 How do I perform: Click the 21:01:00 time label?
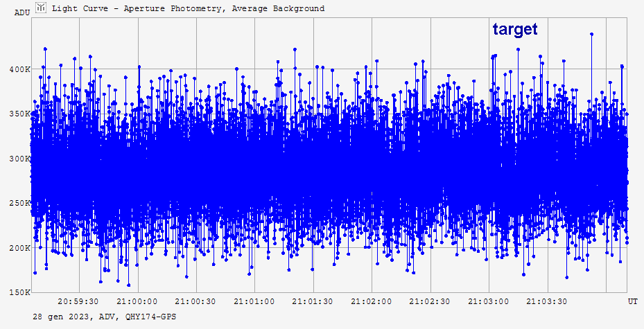point(254,301)
